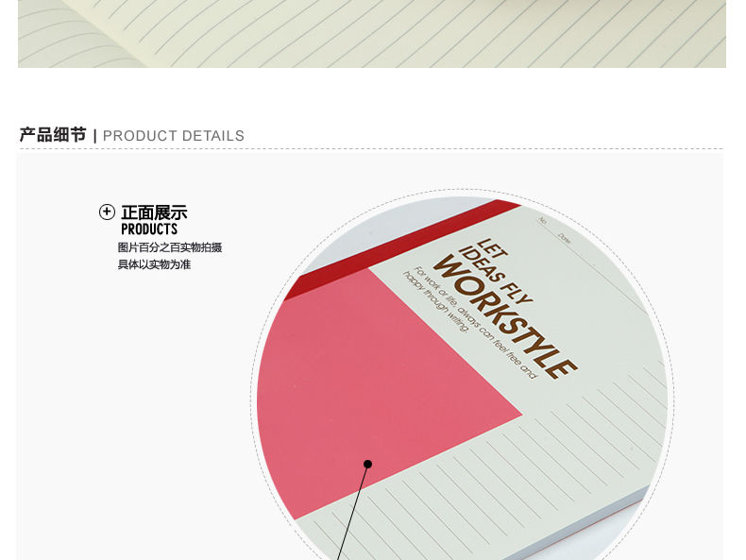
Task: Click the 'Date' field on the notebook
Action: coord(565,238)
